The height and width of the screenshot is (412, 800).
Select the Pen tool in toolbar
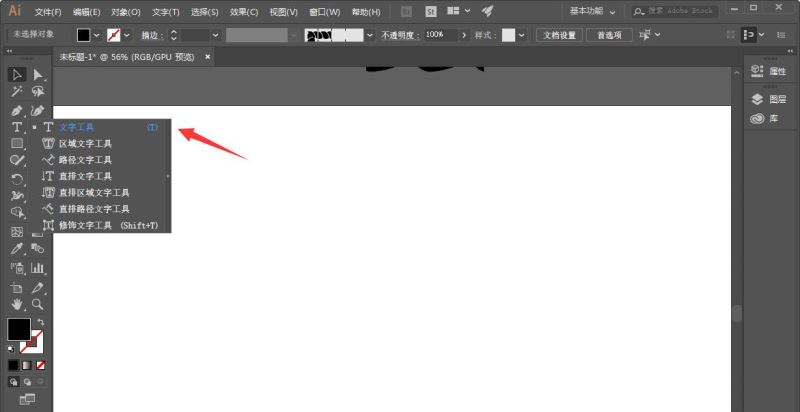[x=17, y=110]
